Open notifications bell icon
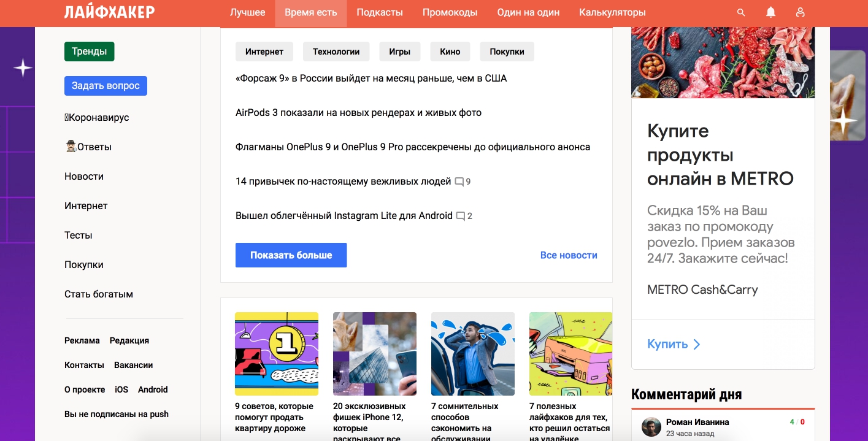Screen dimensions: 868x441 (771, 12)
